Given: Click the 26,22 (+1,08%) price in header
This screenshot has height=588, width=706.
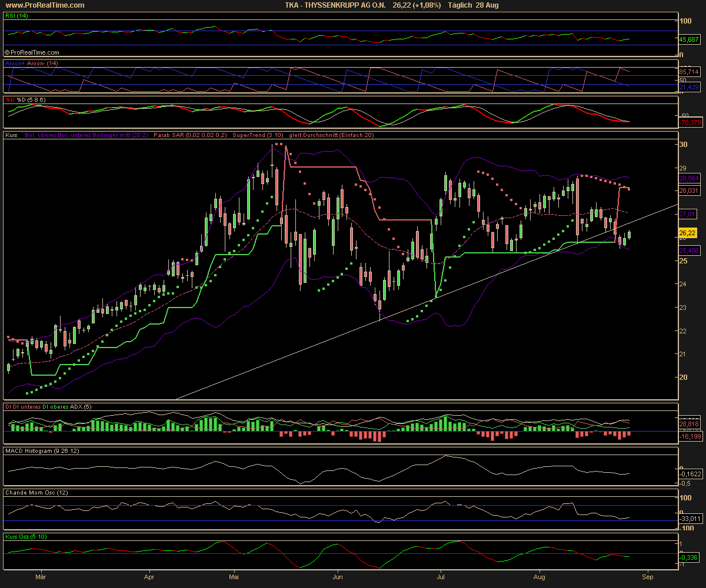Looking at the screenshot, I should click(417, 5).
